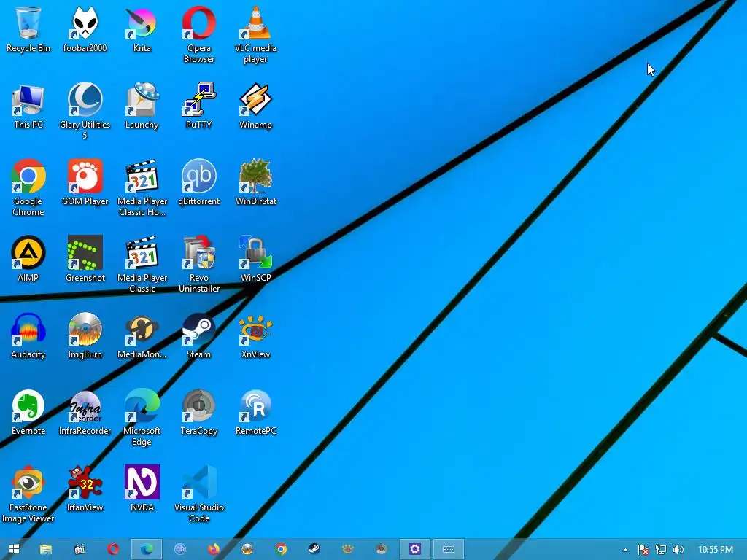This screenshot has width=747, height=560.
Task: Select the PuTTY desktop shortcut
Action: point(198,106)
